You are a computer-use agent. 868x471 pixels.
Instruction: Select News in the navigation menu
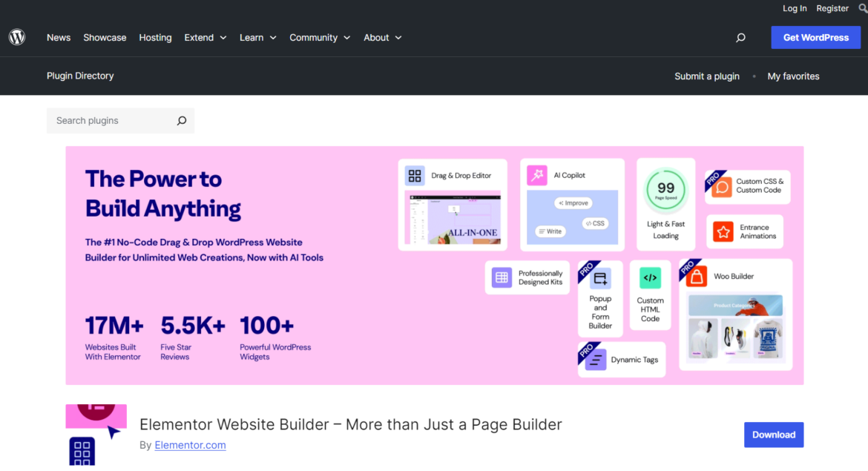click(58, 37)
